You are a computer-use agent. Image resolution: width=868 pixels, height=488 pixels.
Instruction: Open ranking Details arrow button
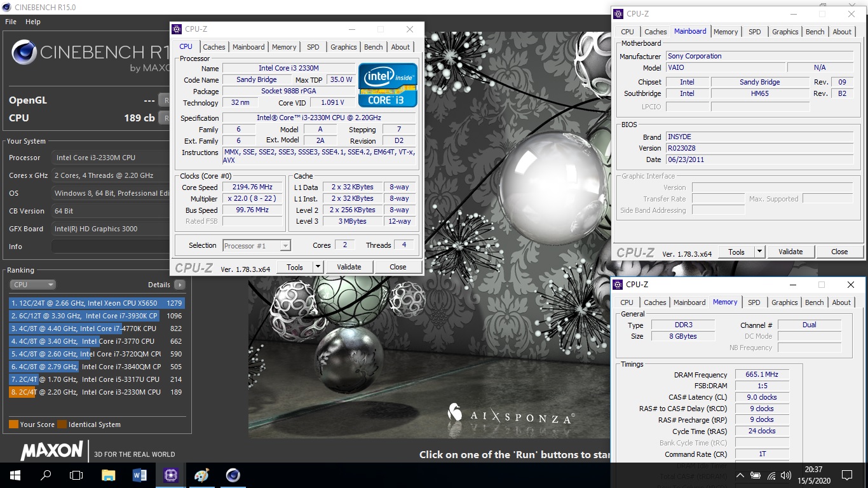pos(180,285)
